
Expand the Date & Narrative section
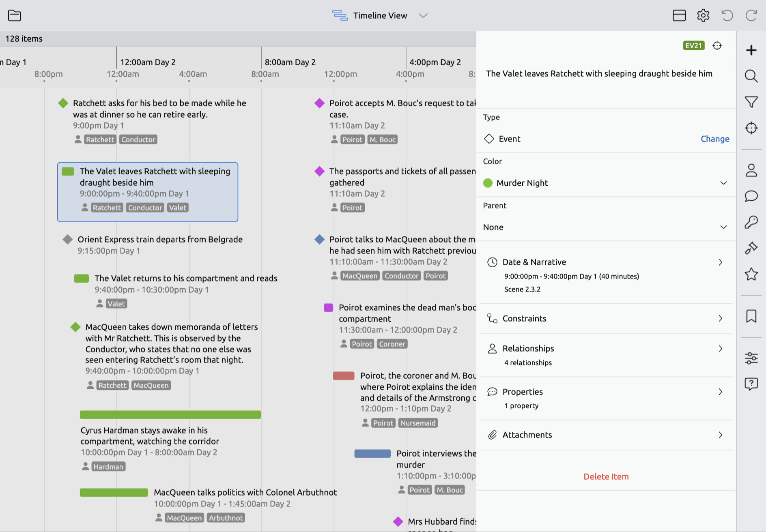point(606,275)
